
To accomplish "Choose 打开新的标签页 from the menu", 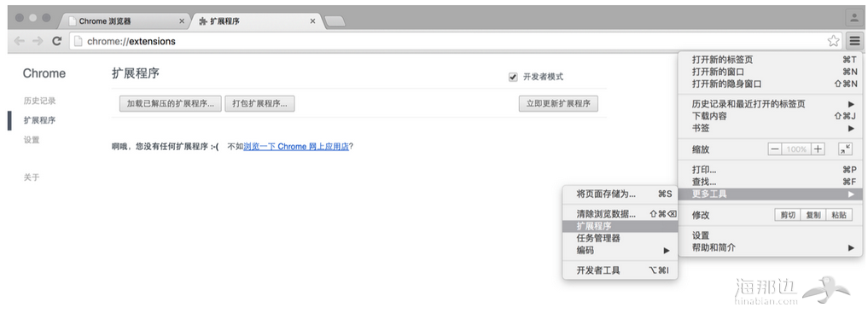I will pyautogui.click(x=771, y=60).
